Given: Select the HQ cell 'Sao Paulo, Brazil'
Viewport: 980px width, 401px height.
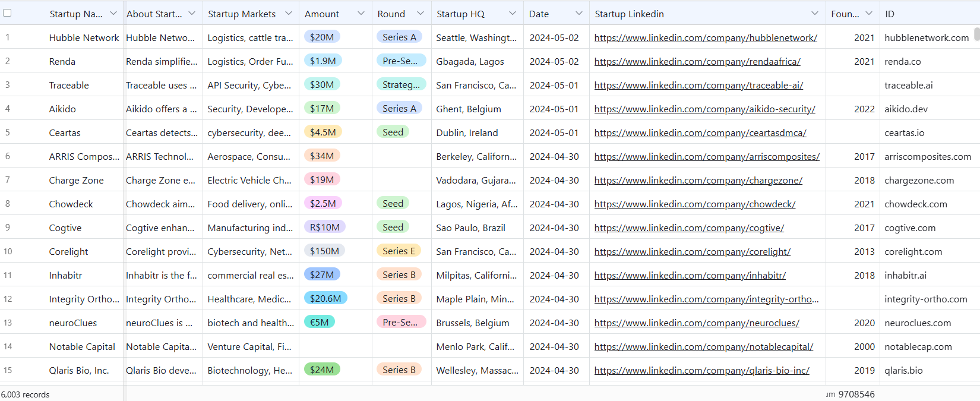Looking at the screenshot, I should 470,228.
